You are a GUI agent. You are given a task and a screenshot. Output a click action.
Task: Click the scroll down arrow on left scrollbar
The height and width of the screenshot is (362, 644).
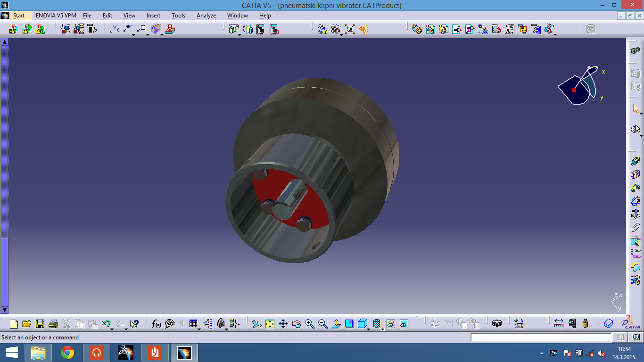point(5,310)
